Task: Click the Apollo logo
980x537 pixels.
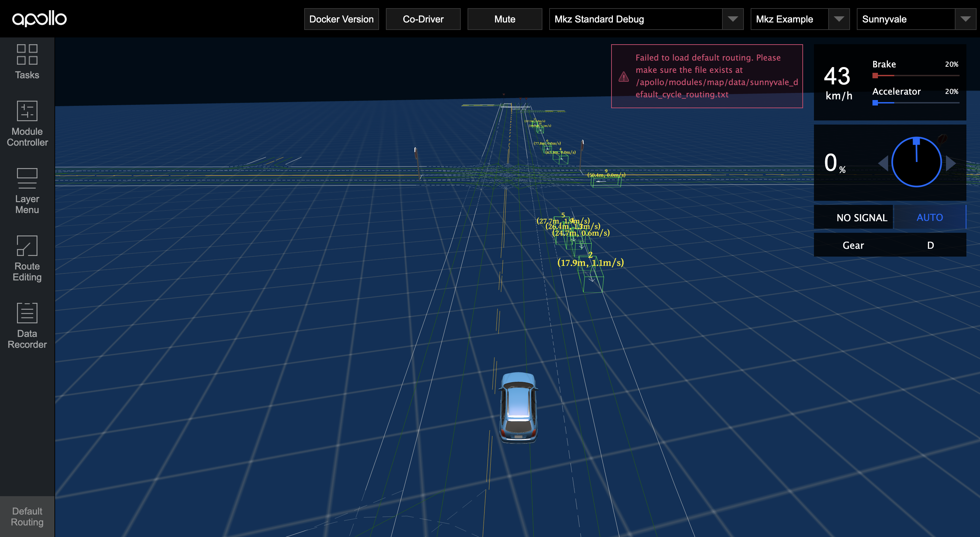Action: [39, 19]
